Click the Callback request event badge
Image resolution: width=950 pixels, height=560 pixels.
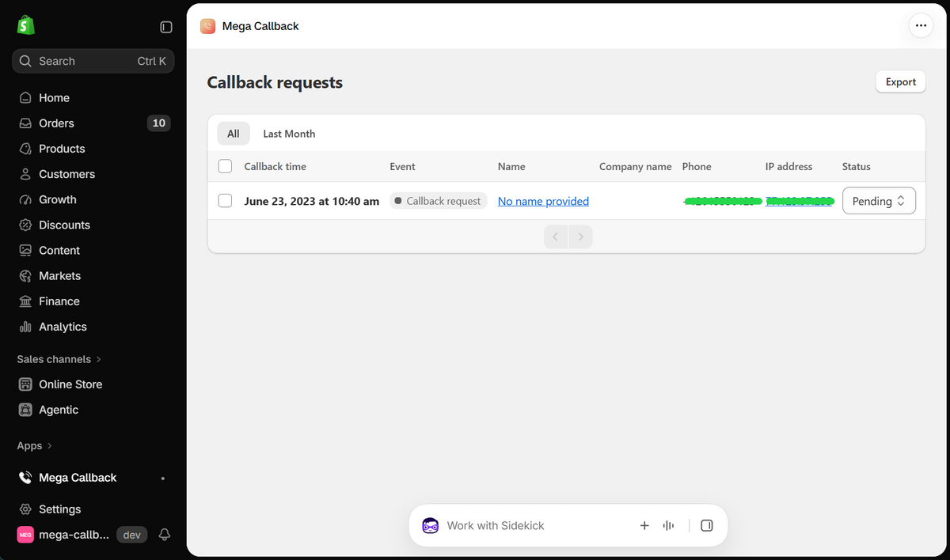pyautogui.click(x=438, y=201)
